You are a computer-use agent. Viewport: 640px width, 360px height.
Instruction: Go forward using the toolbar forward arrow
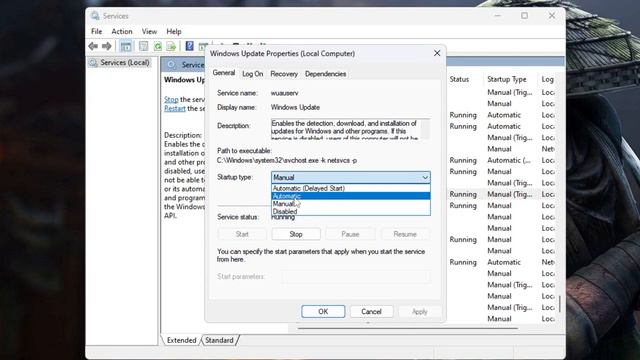[x=107, y=46]
